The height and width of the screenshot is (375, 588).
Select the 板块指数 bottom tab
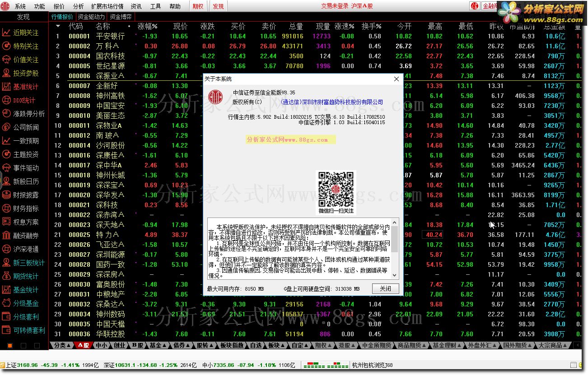click(x=232, y=345)
